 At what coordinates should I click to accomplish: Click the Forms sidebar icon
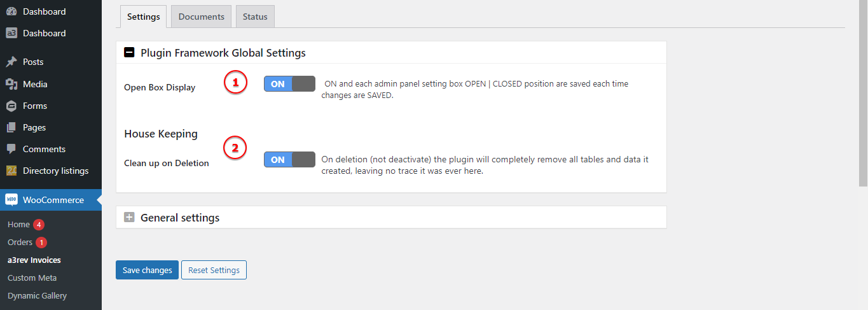11,106
